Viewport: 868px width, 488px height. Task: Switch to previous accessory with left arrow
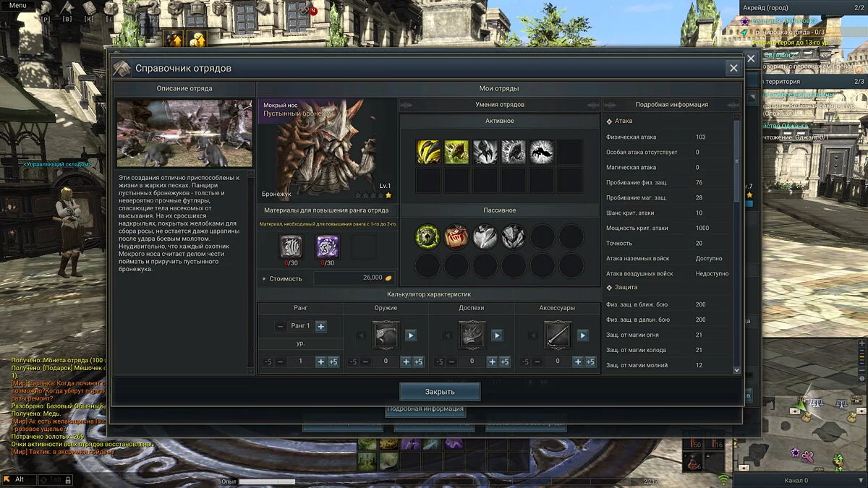coord(533,335)
